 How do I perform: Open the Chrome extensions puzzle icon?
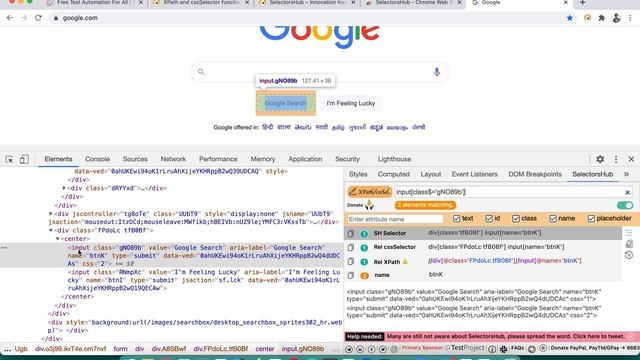coord(602,18)
